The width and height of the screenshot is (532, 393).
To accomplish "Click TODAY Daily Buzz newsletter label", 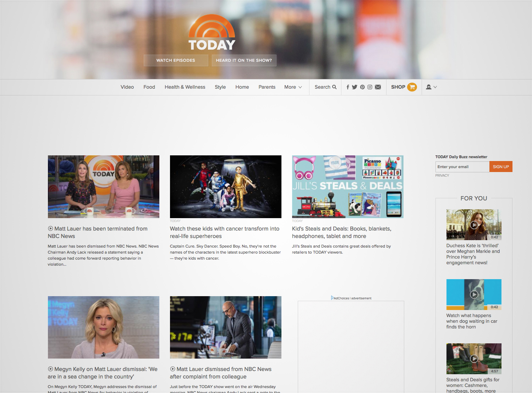I will tap(461, 157).
